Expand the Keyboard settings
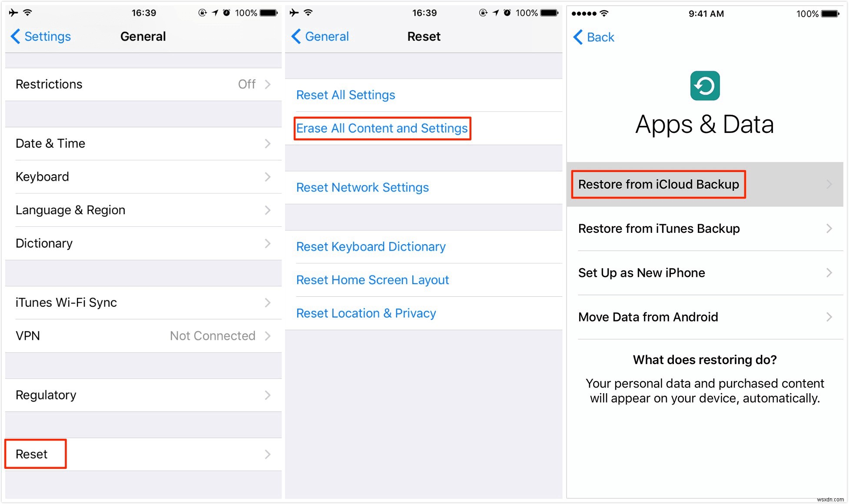 click(x=141, y=176)
